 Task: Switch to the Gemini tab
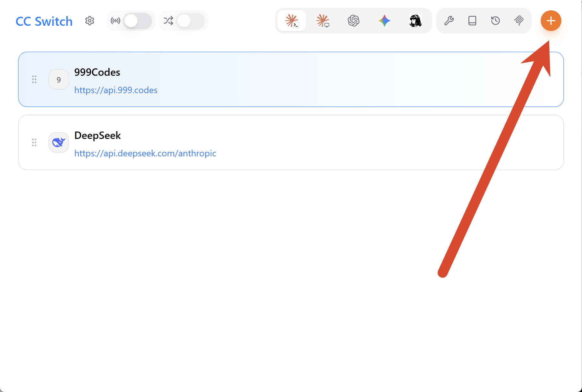(385, 21)
